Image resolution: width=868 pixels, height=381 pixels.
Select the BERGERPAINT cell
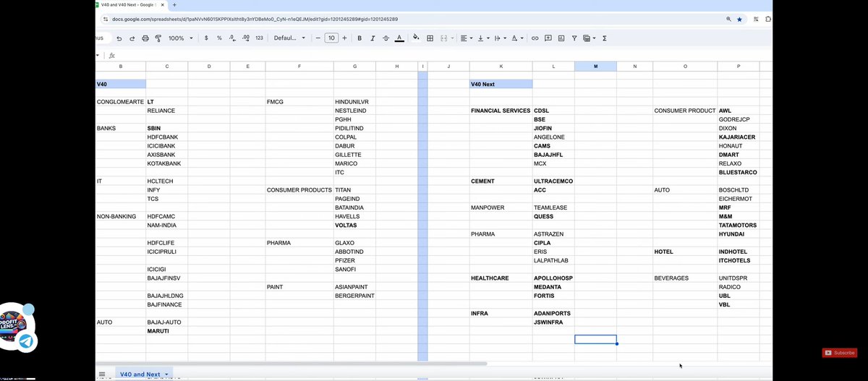354,296
